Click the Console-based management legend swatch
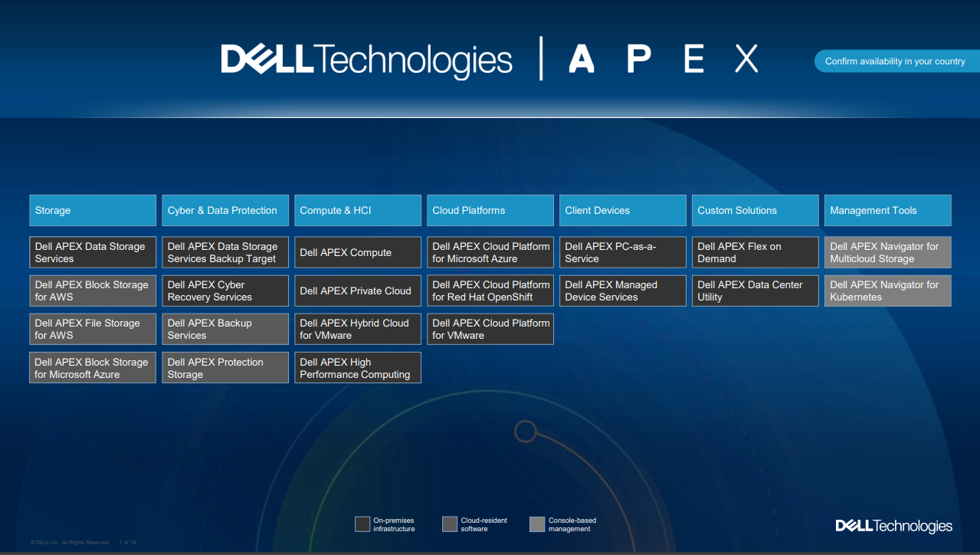The image size is (980, 555). 537,524
